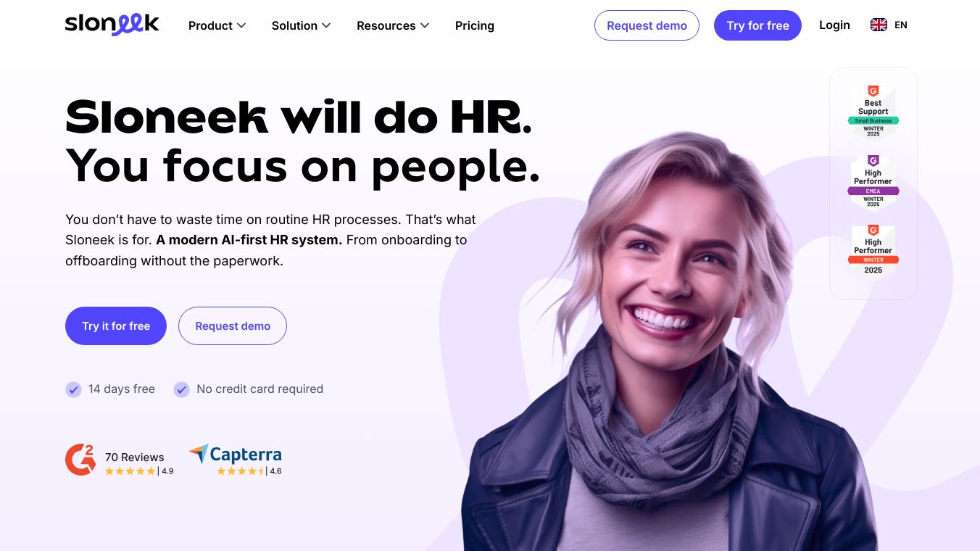Expand the Solution dropdown menu
The height and width of the screenshot is (551, 980).
tap(301, 25)
